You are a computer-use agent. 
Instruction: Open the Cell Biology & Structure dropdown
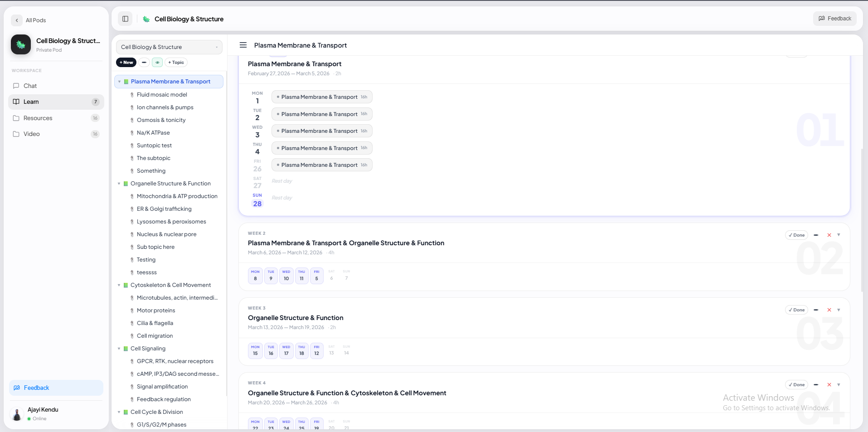click(169, 47)
